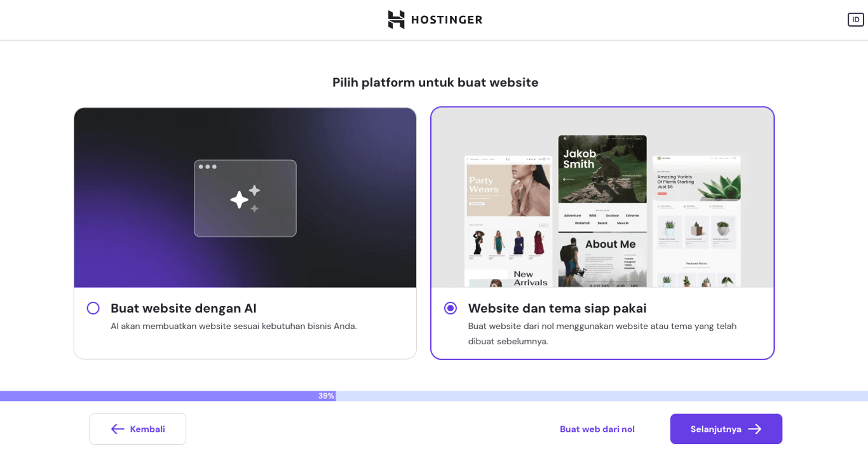Click the sparkle graphic inside the dark AI panel

click(x=245, y=198)
